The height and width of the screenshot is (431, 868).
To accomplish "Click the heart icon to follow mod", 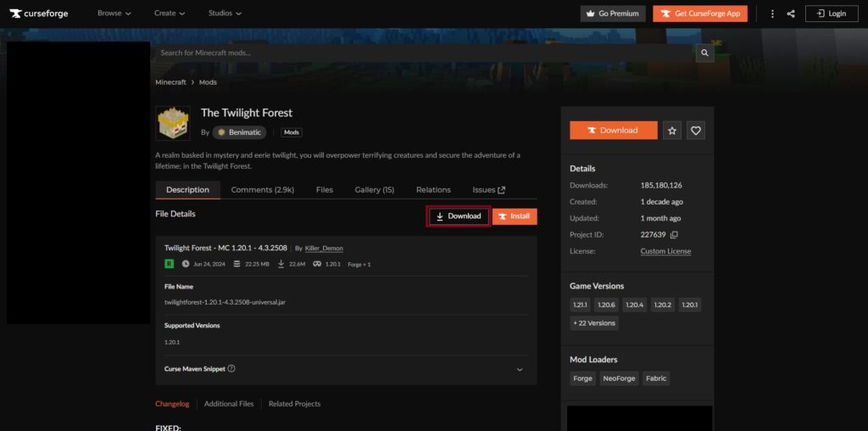I will coord(696,131).
